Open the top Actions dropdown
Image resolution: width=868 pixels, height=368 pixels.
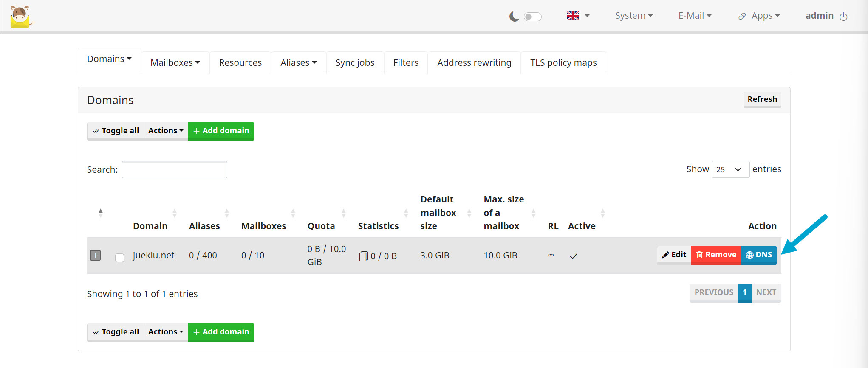(165, 131)
